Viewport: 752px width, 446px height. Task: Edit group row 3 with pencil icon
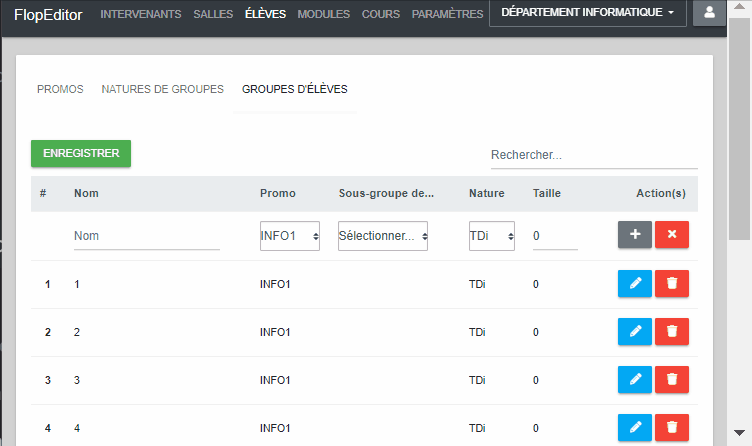point(634,379)
